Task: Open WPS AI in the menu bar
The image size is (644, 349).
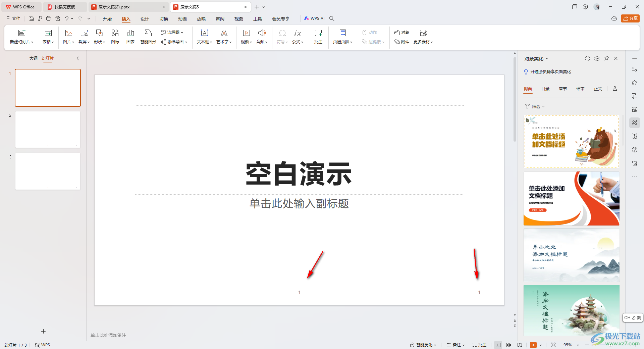Action: click(314, 18)
